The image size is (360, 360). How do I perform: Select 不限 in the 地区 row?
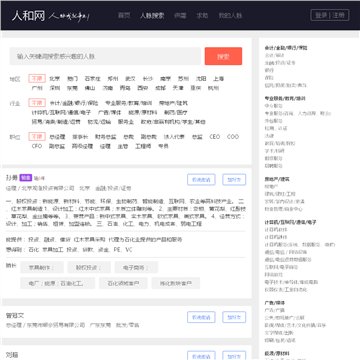37,79
